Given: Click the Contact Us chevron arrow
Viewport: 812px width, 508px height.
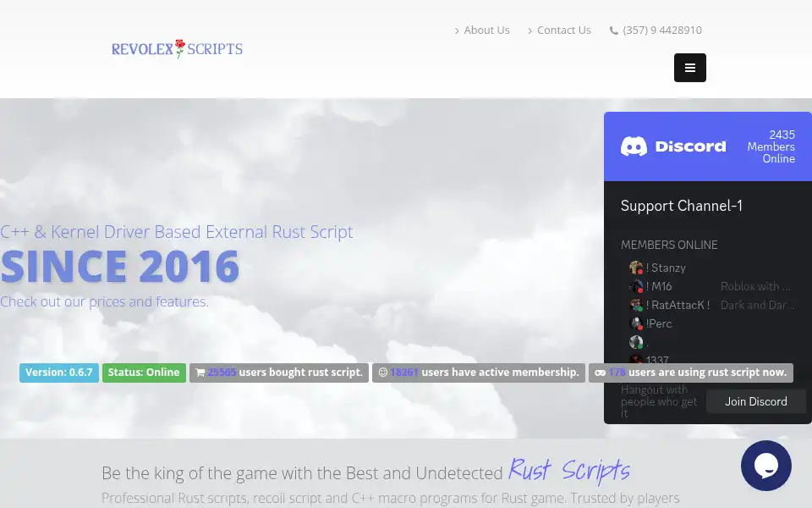Looking at the screenshot, I should (x=529, y=31).
